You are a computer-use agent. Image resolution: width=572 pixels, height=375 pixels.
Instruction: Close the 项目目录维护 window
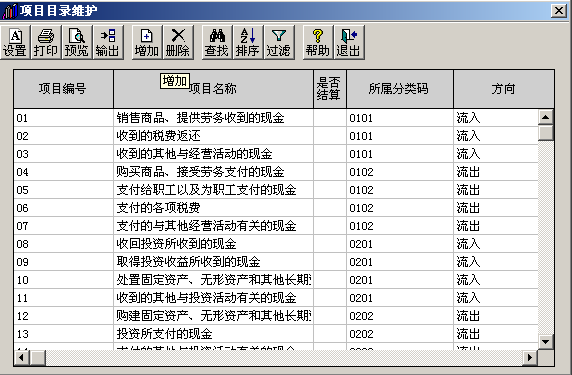click(559, 11)
